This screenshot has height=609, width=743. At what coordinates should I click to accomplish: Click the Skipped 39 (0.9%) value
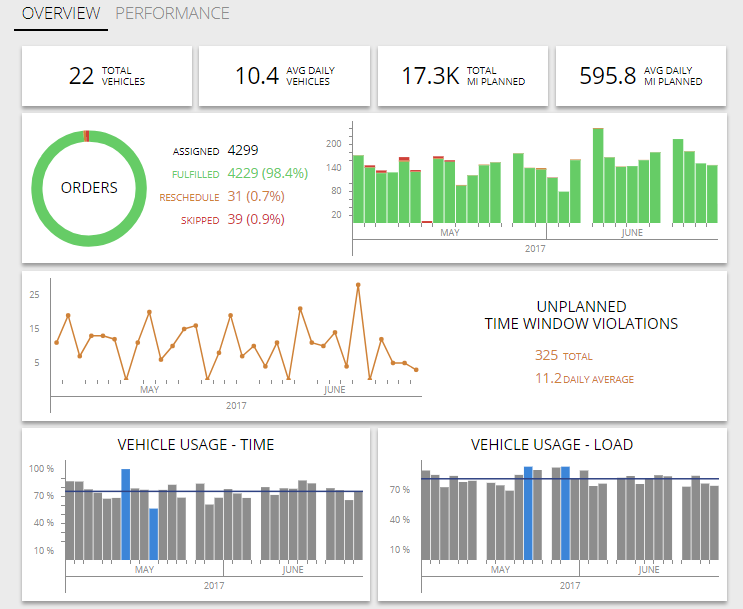click(256, 219)
